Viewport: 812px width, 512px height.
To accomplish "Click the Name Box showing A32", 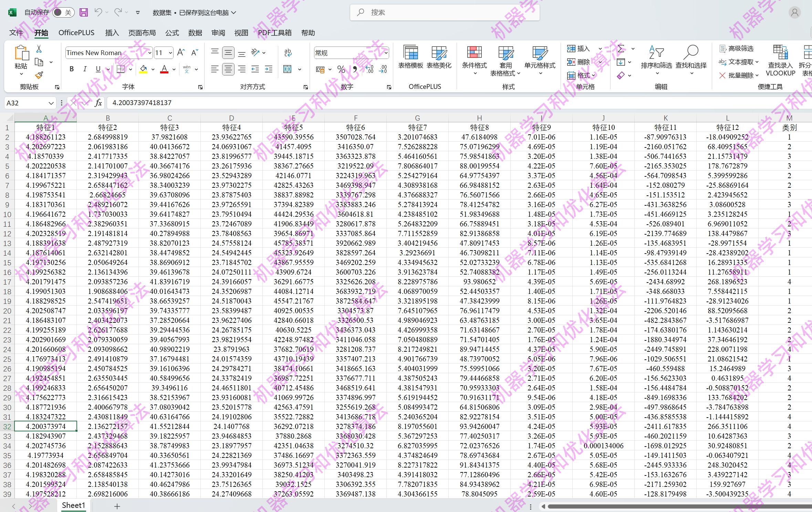I will coord(26,103).
